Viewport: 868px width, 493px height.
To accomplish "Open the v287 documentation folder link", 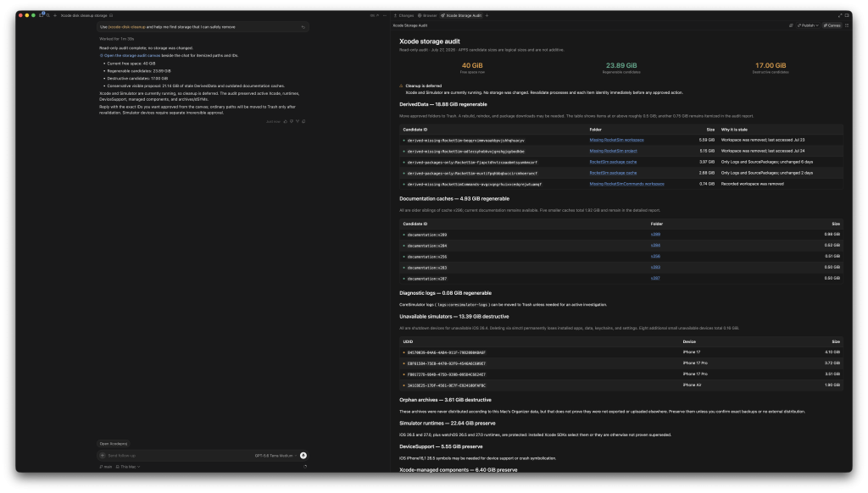I will (655, 279).
